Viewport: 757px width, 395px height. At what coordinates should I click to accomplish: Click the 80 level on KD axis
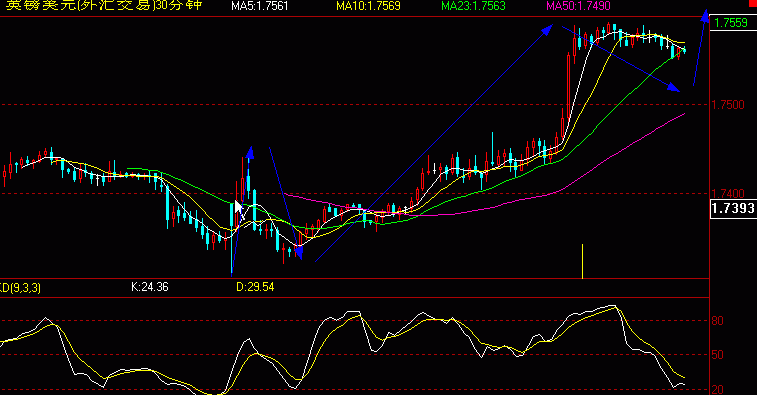718,321
